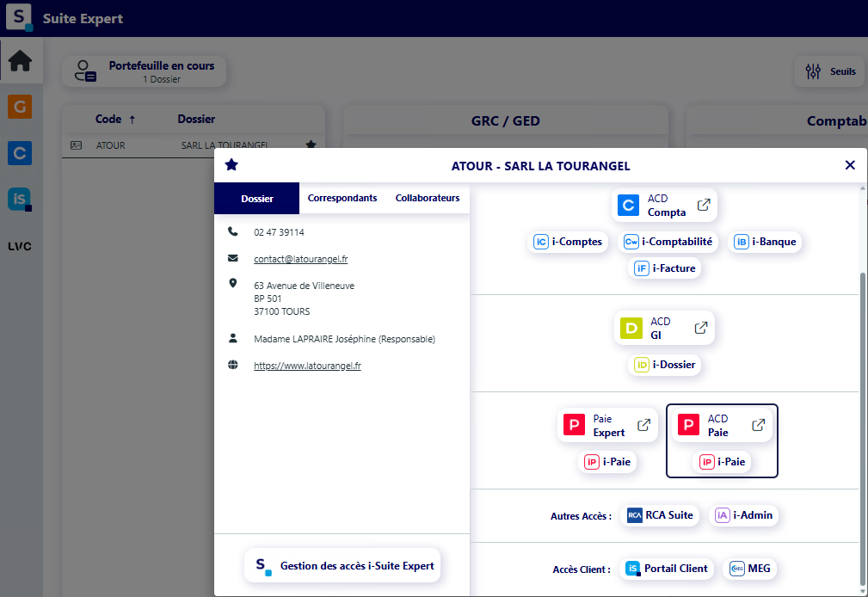The height and width of the screenshot is (597, 868).
Task: Switch to the Correspondants tab
Action: click(x=342, y=198)
